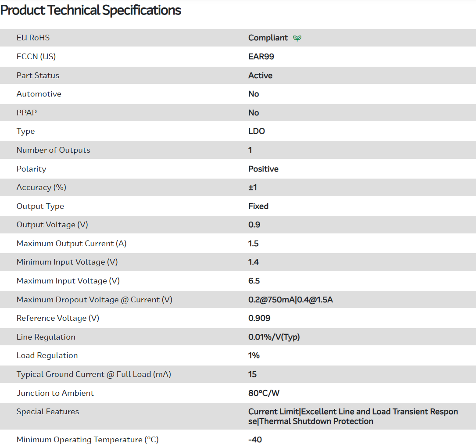Click the green RoHS leaf icon
Image resolution: width=476 pixels, height=448 pixels.
coord(297,38)
